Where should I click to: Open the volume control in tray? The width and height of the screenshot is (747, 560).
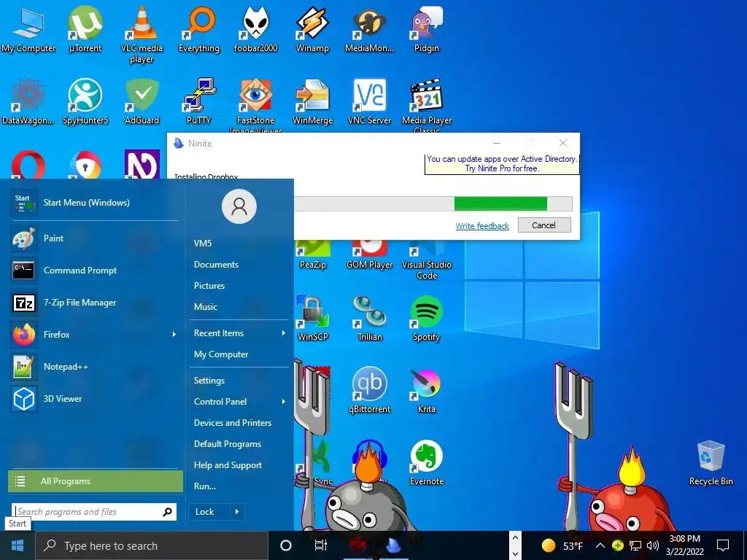tap(653, 545)
